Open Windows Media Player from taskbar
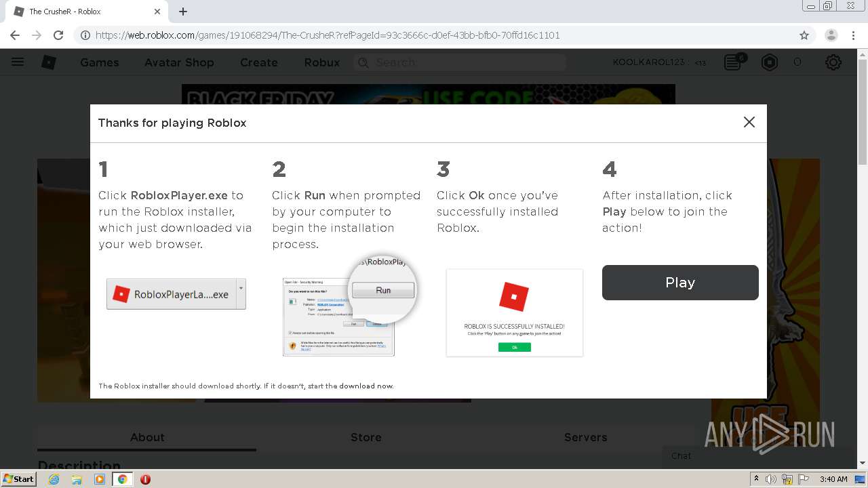This screenshot has width=868, height=488. click(100, 479)
